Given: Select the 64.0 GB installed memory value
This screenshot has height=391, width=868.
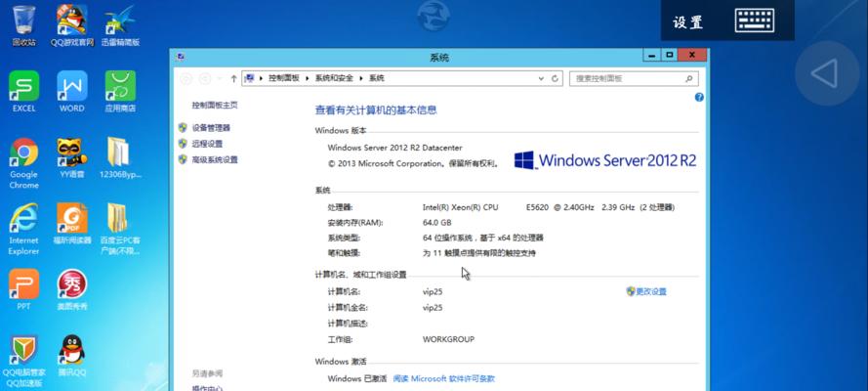Looking at the screenshot, I should tap(436, 223).
